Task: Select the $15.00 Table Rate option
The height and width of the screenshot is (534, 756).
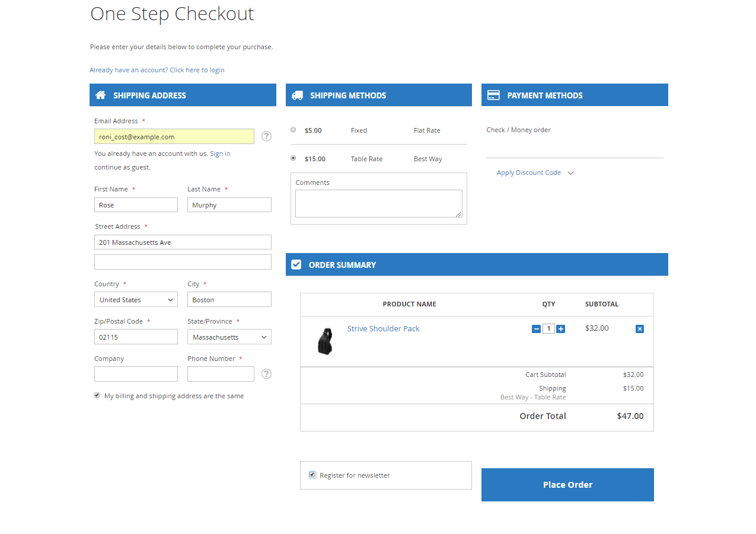Action: [293, 158]
